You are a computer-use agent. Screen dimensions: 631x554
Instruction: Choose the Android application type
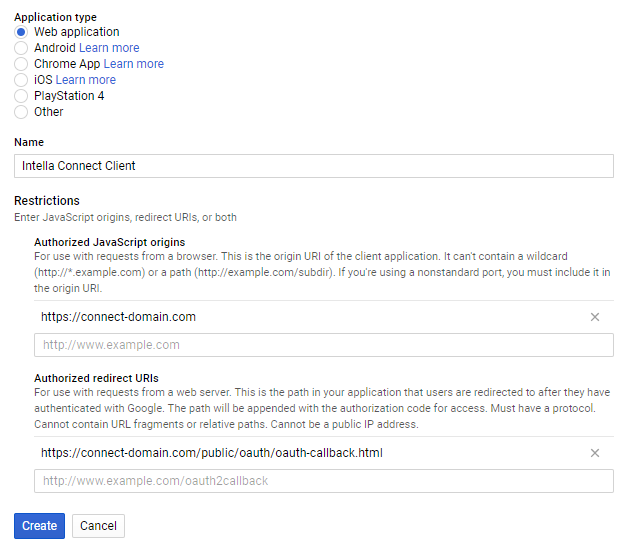click(x=21, y=48)
